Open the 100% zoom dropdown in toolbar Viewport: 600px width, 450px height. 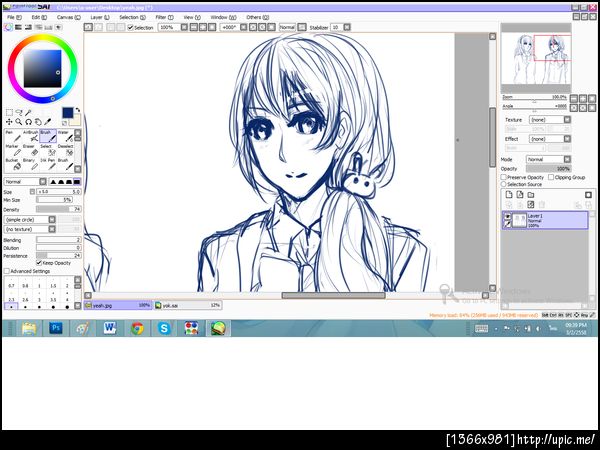coord(184,27)
